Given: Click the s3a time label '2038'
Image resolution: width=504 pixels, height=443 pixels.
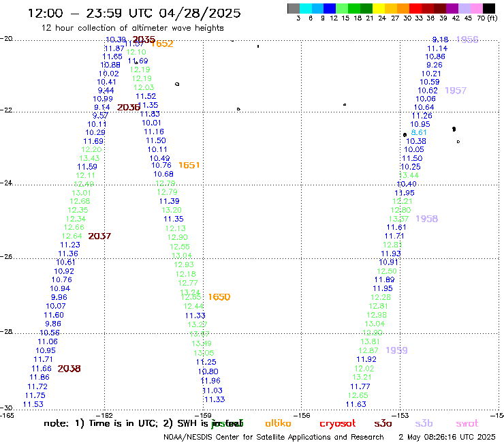Looking at the screenshot, I should coord(69,369).
